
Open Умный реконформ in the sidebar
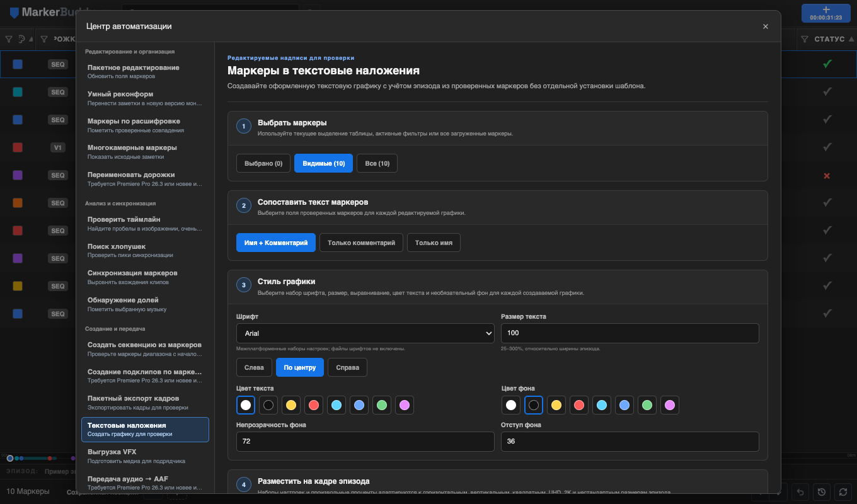click(145, 98)
